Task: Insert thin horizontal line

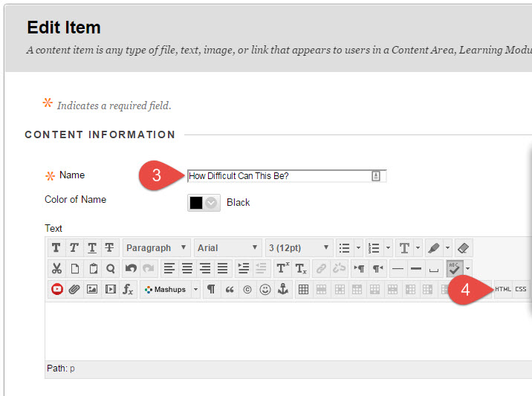Action: (x=398, y=269)
